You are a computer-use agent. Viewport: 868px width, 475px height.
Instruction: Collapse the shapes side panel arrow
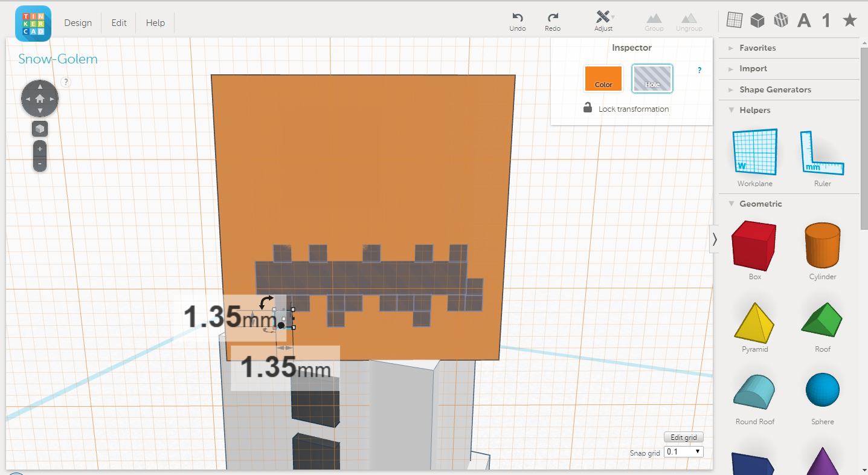tap(715, 239)
